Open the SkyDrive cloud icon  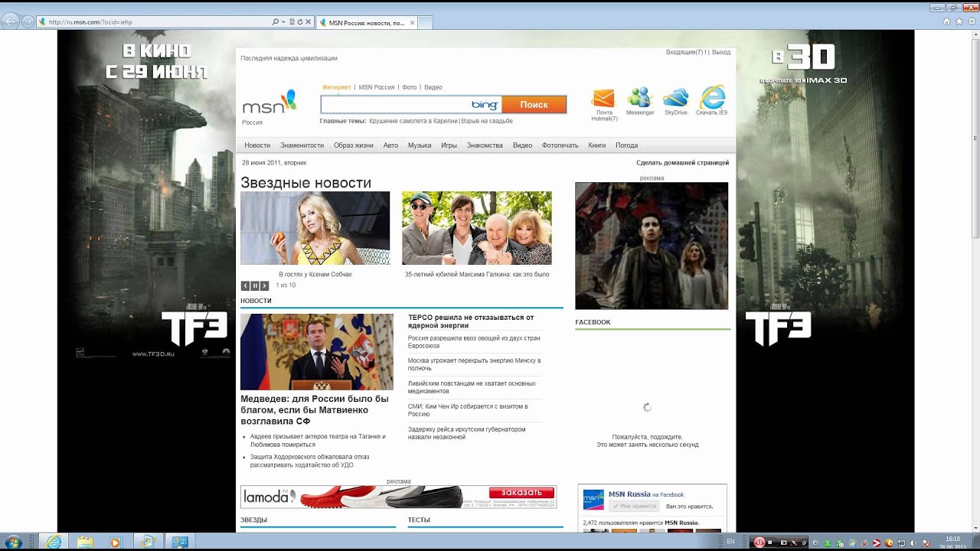pyautogui.click(x=675, y=97)
